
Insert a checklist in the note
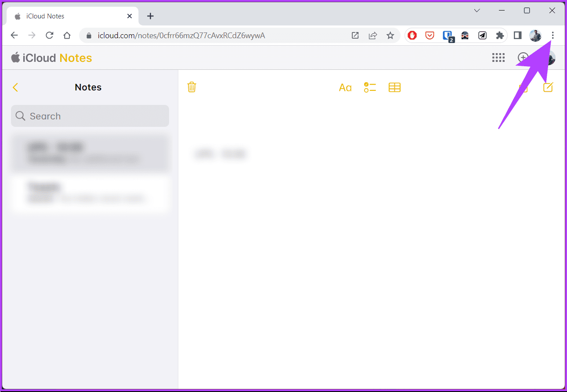pos(370,87)
